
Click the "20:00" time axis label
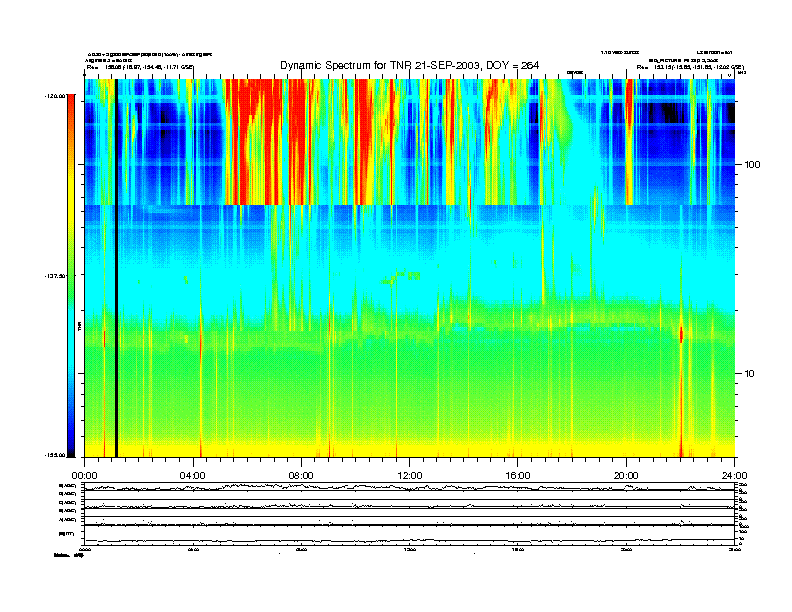tap(626, 476)
